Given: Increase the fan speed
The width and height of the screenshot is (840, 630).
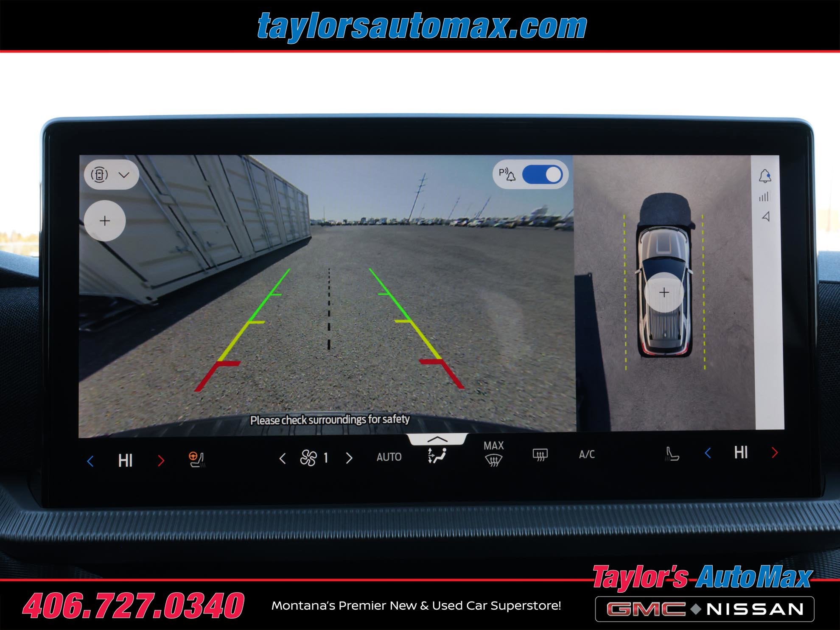Looking at the screenshot, I should coord(349,458).
